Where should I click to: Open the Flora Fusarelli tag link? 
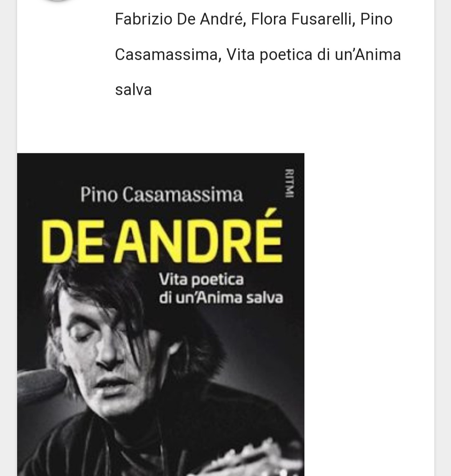click(303, 19)
